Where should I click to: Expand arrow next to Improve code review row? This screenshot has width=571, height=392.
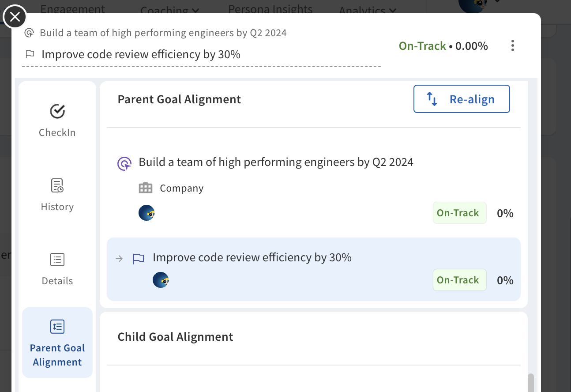pyautogui.click(x=119, y=259)
